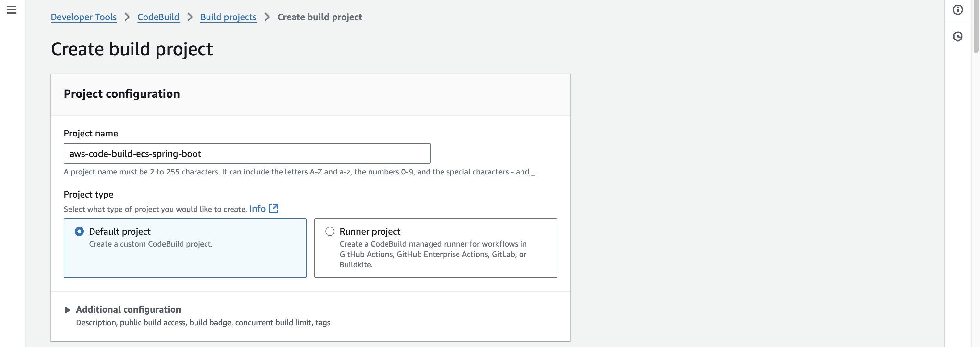Click the hexagon icon below the info icon

coord(958,36)
